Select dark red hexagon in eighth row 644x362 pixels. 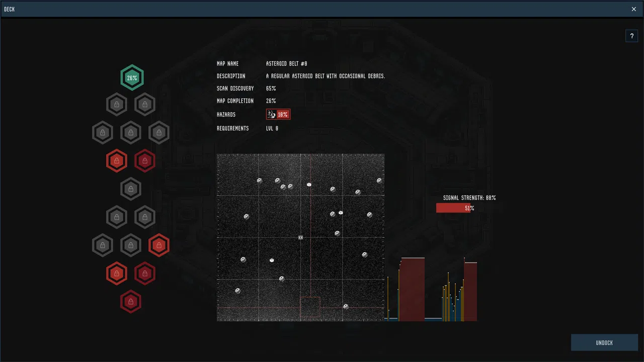tap(145, 274)
